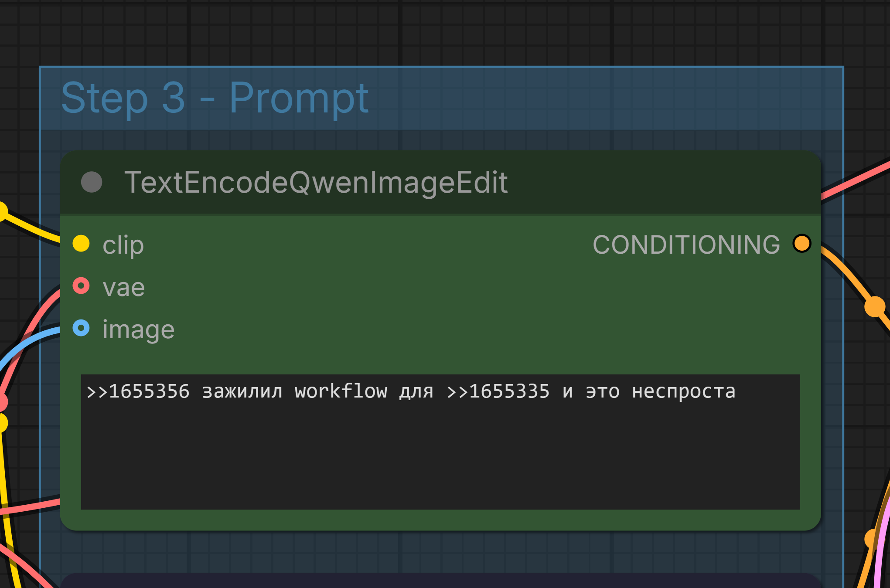
Task: Collapse the TextEncodeQwenImageEdit node using its gray dot
Action: click(x=92, y=182)
